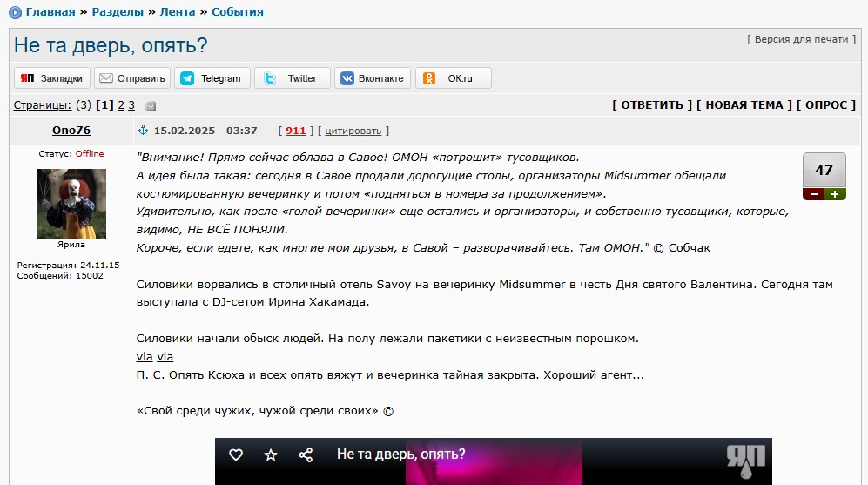Click the post rating 47 counter

click(x=824, y=171)
